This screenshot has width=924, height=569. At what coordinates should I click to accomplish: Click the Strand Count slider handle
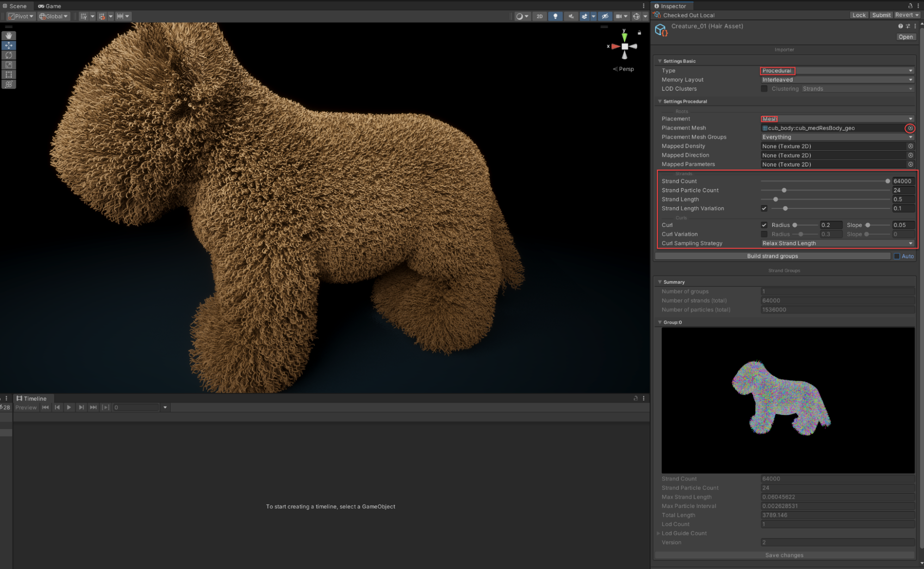click(x=887, y=181)
